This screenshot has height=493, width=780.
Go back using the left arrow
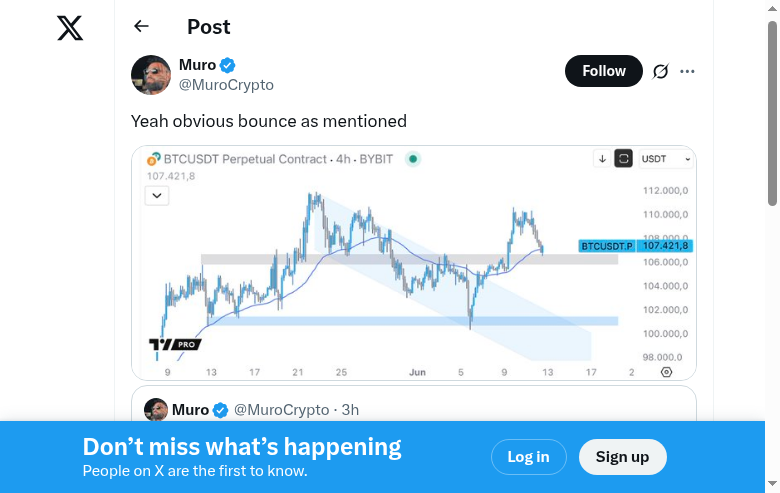tap(141, 27)
